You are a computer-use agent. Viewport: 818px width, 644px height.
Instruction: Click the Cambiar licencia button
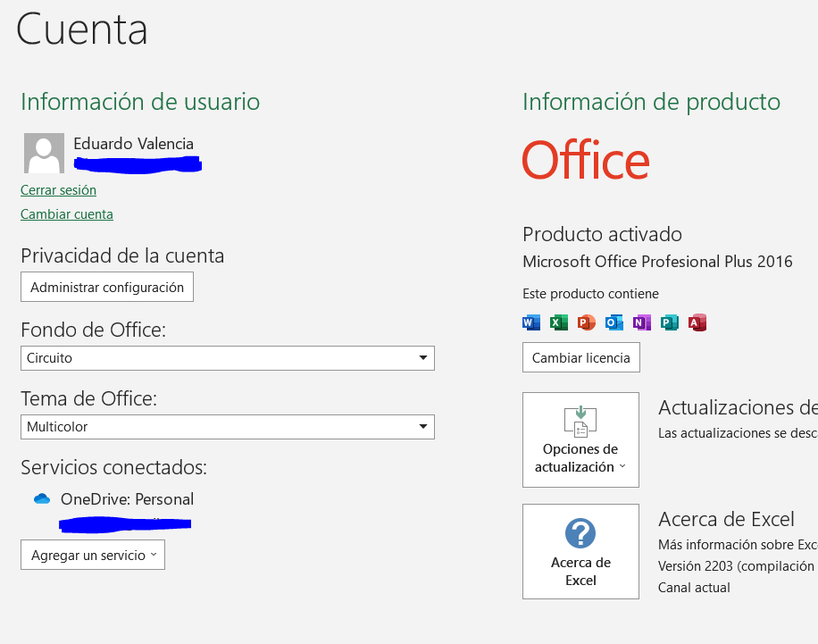click(x=581, y=357)
